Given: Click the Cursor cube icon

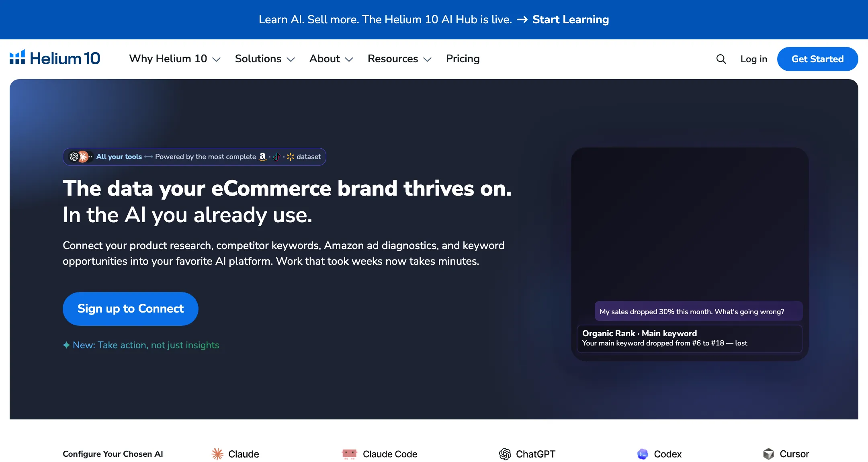Looking at the screenshot, I should point(768,454).
